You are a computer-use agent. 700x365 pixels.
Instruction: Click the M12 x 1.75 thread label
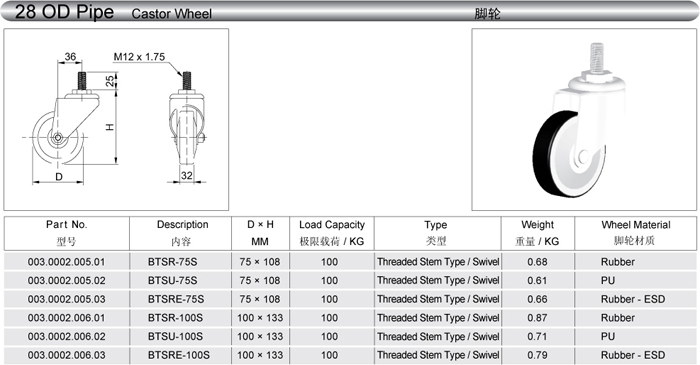click(139, 57)
